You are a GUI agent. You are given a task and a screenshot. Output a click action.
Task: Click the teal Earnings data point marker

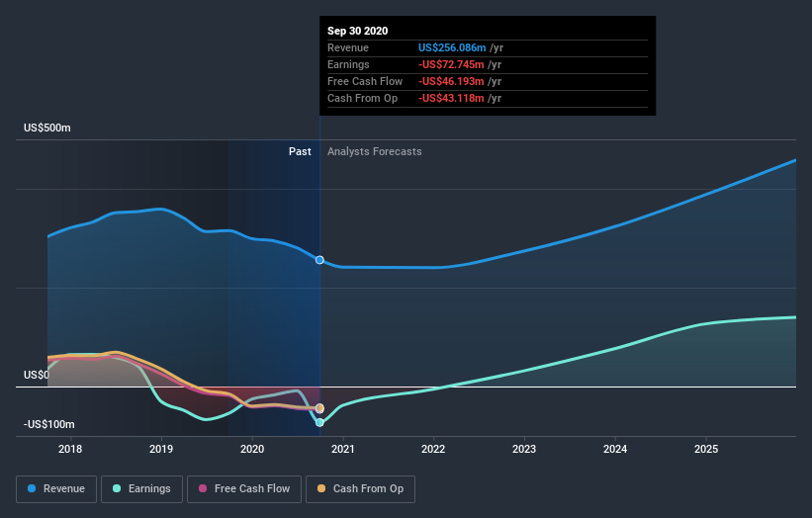tap(319, 422)
